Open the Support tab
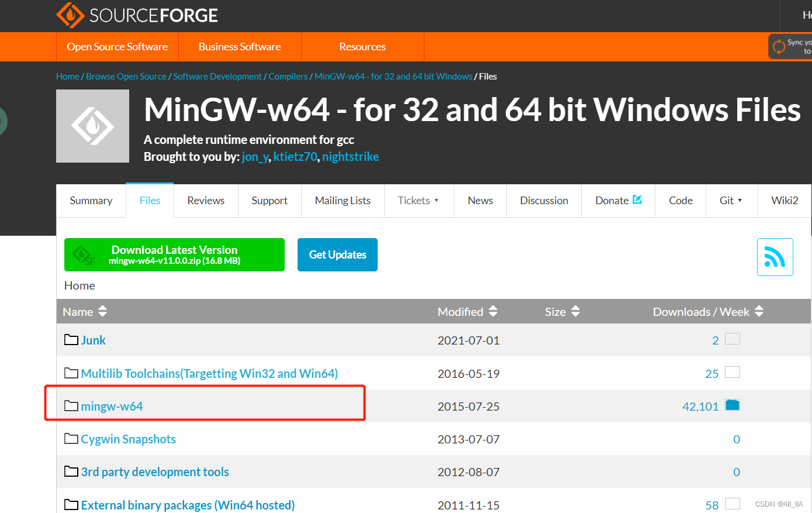Image resolution: width=812 pixels, height=513 pixels. 269,201
